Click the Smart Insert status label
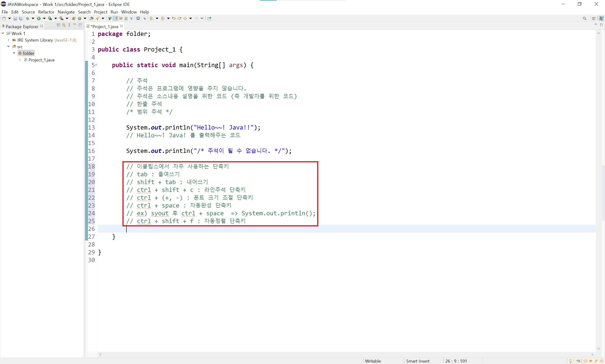Image resolution: width=605 pixels, height=364 pixels. (418, 361)
